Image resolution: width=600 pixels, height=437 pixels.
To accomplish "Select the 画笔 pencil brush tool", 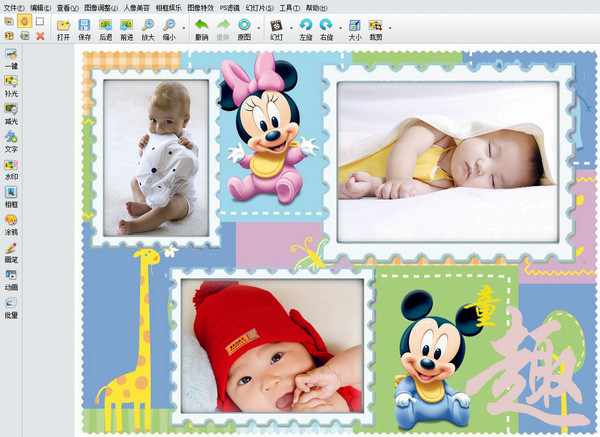I will click(x=11, y=253).
